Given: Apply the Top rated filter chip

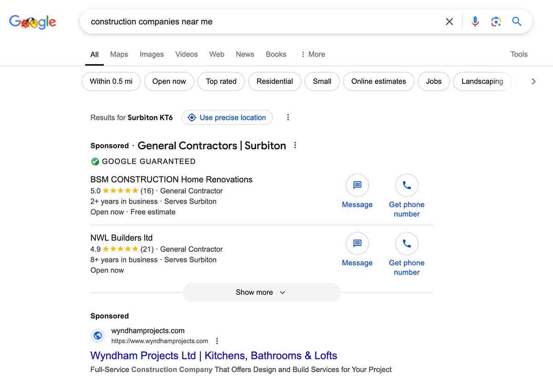Looking at the screenshot, I should click(x=221, y=82).
